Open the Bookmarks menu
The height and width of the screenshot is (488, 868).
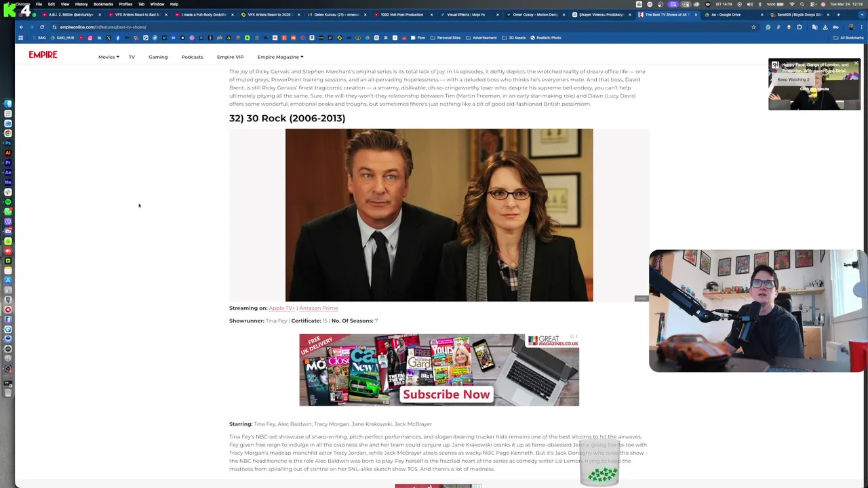pyautogui.click(x=103, y=4)
